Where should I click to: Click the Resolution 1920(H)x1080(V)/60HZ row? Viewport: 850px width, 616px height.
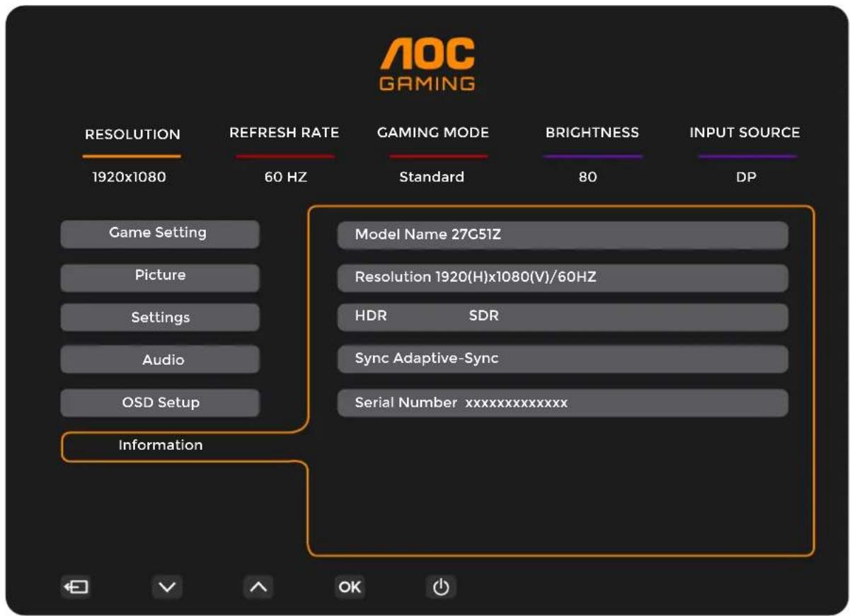point(563,278)
